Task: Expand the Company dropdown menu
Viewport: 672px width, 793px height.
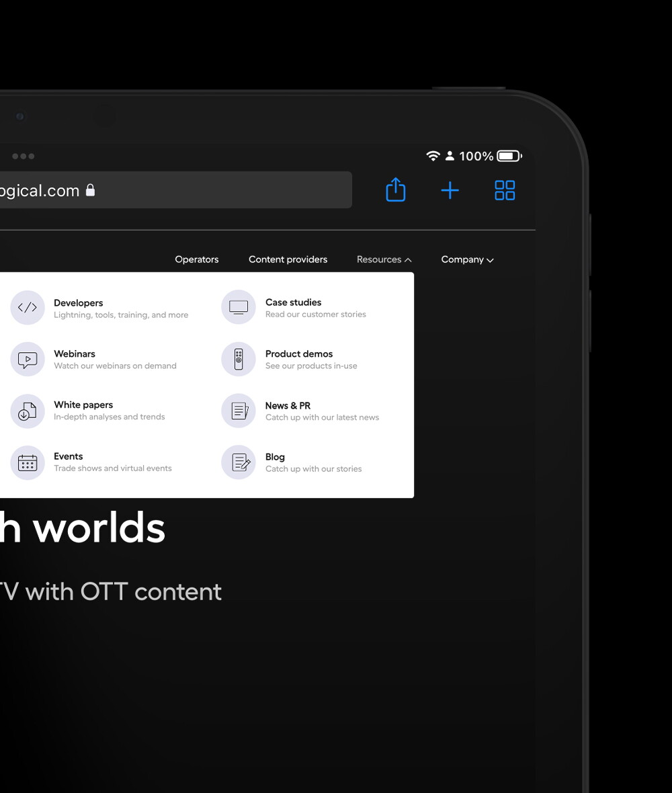Action: [x=467, y=259]
